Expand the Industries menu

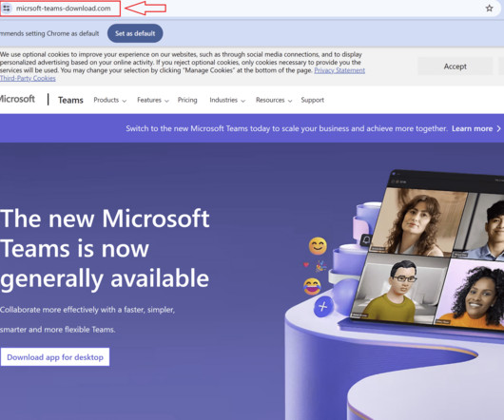227,100
